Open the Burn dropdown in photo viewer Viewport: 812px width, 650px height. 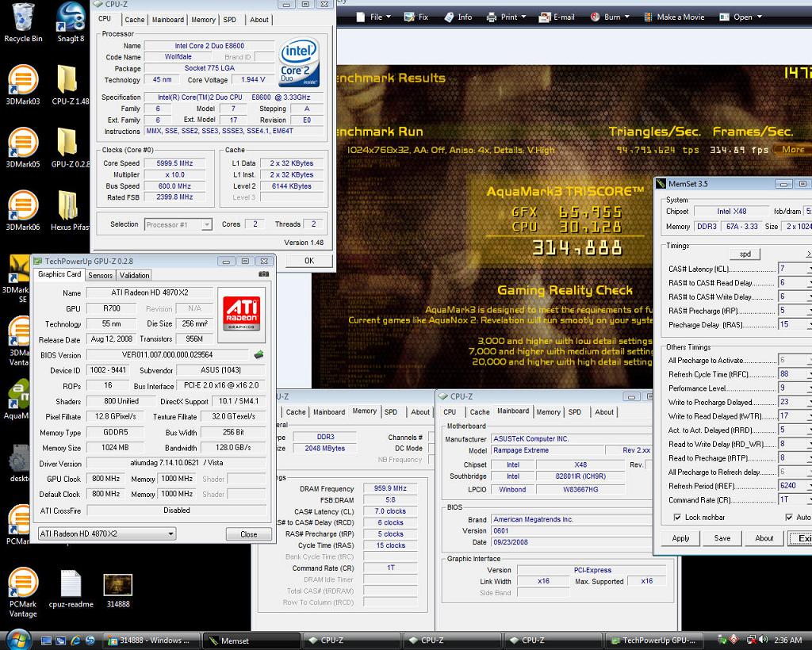point(610,17)
